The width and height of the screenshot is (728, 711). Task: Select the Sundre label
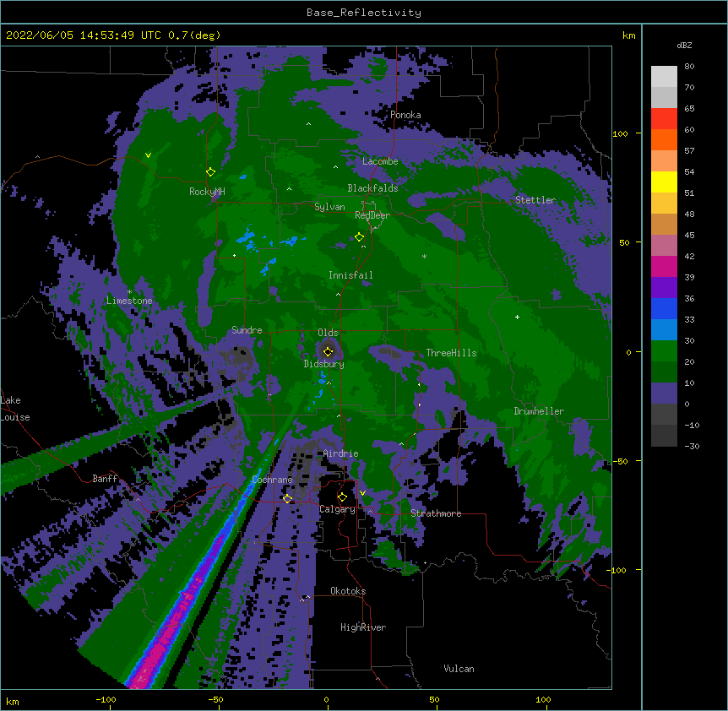point(247,330)
